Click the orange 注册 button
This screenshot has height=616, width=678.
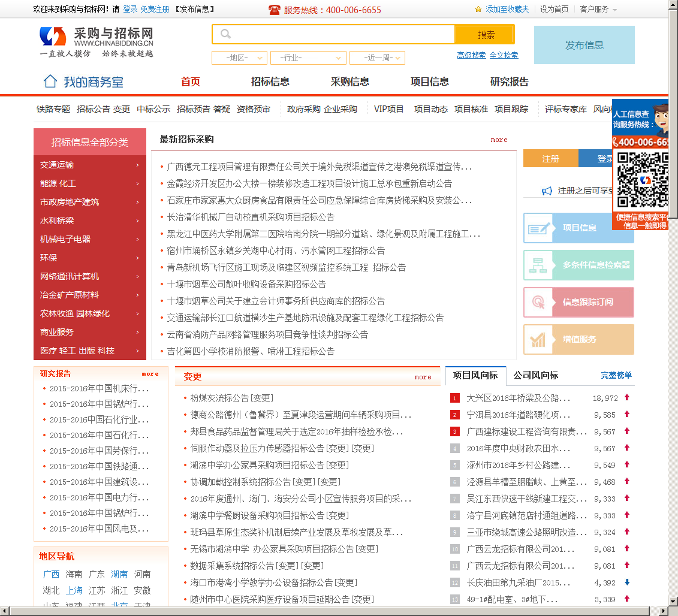[550, 159]
